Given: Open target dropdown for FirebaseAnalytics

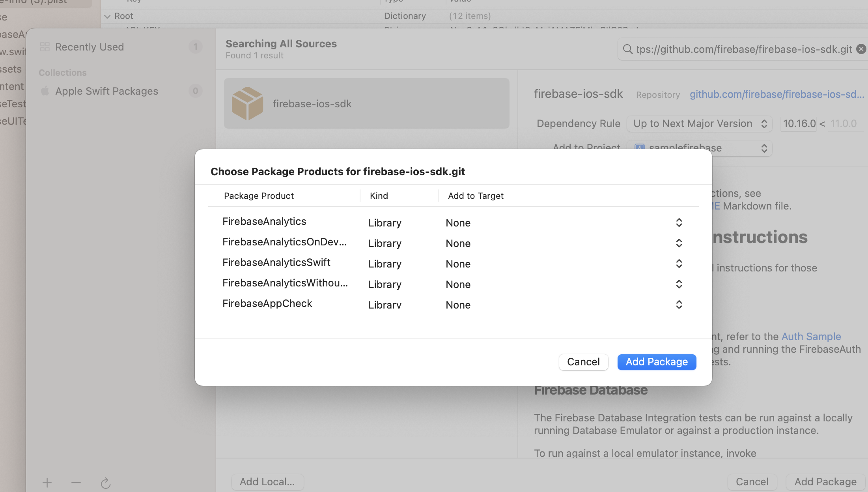Looking at the screenshot, I should [x=678, y=223].
